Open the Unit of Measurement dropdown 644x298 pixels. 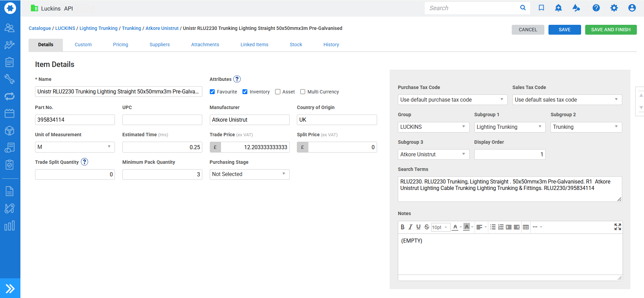point(75,147)
